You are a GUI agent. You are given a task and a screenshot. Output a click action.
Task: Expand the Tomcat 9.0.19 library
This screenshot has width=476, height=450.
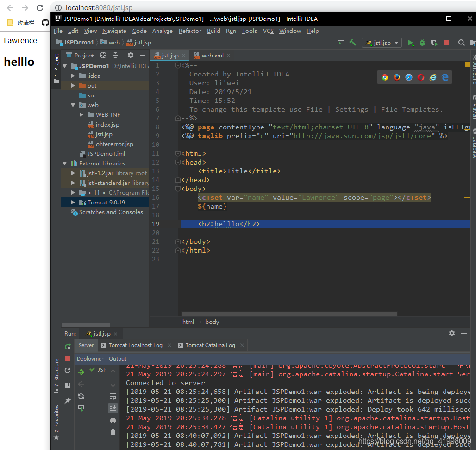point(73,202)
